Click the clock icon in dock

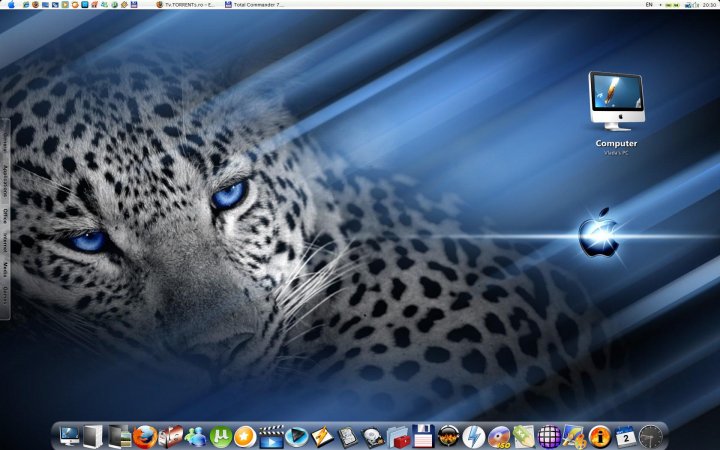[651, 437]
